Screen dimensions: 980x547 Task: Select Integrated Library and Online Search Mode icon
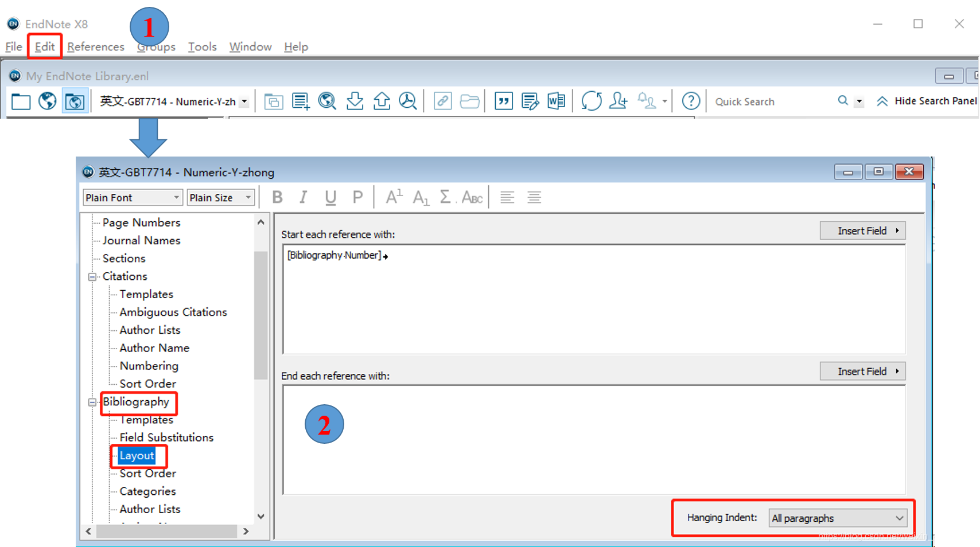(75, 101)
